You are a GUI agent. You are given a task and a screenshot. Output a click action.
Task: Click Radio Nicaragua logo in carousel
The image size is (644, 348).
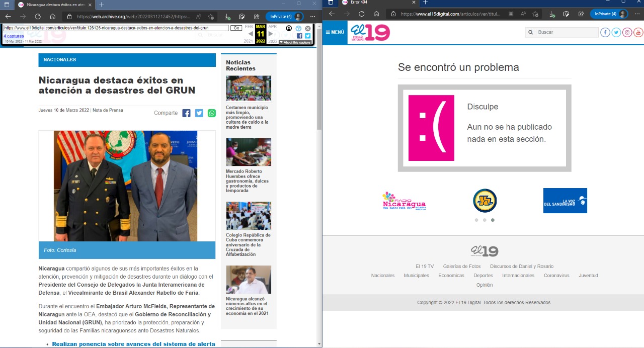click(404, 201)
